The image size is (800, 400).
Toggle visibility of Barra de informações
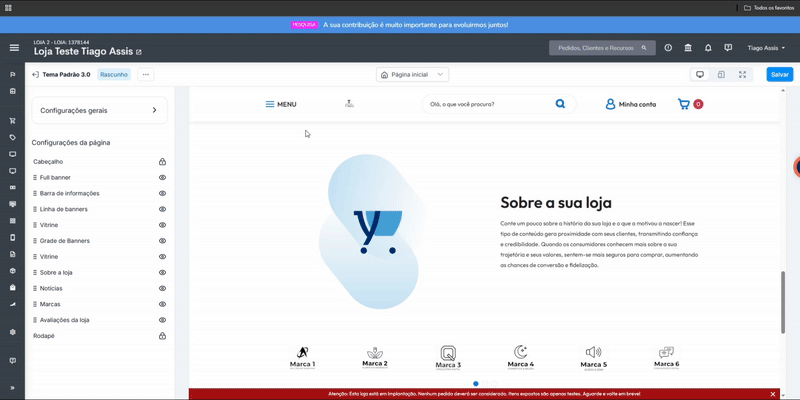(162, 193)
